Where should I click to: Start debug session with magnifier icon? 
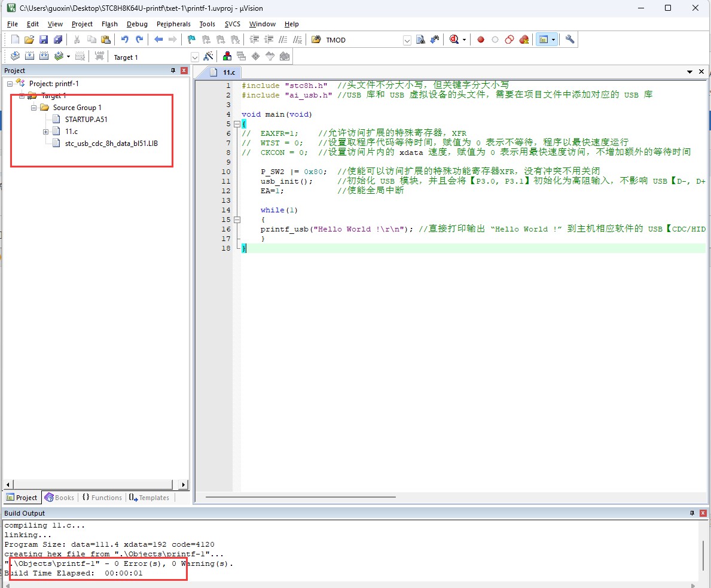(454, 39)
